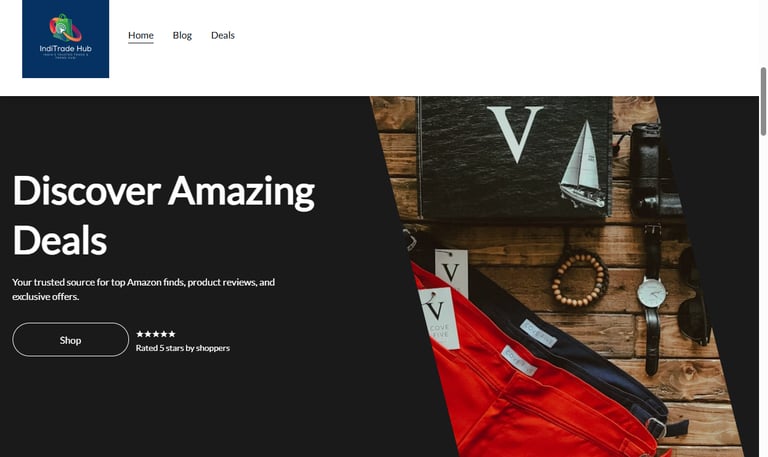768x457 pixels.
Task: Click the large V on black book
Action: [x=515, y=134]
